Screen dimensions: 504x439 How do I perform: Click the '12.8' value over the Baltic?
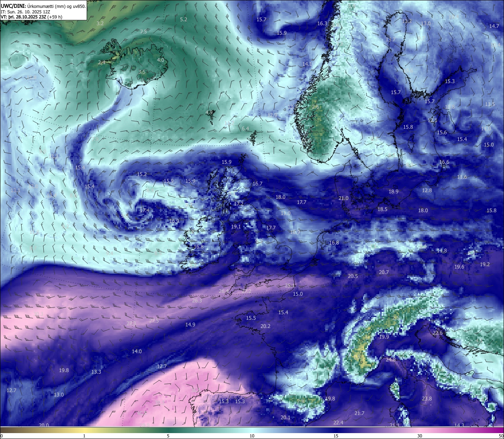[x=427, y=191]
